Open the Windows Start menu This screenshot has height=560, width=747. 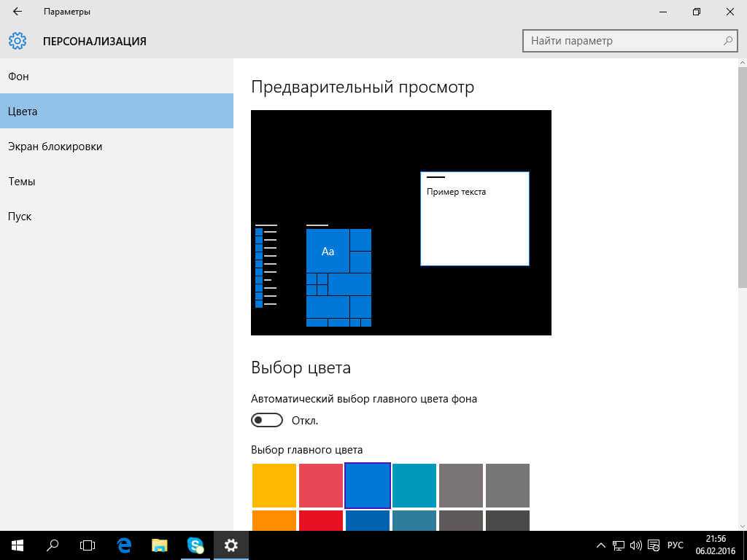[17, 545]
